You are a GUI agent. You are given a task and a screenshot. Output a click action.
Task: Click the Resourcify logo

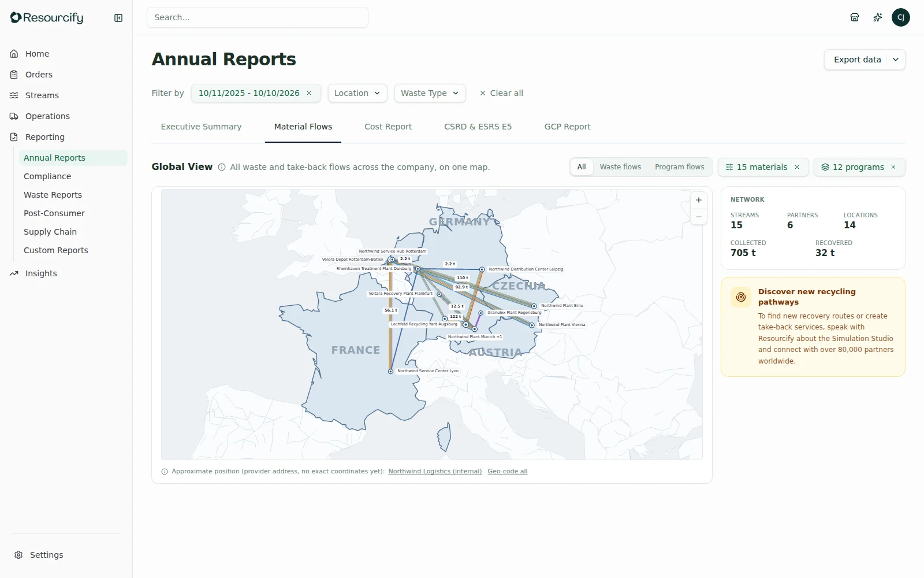pyautogui.click(x=47, y=17)
